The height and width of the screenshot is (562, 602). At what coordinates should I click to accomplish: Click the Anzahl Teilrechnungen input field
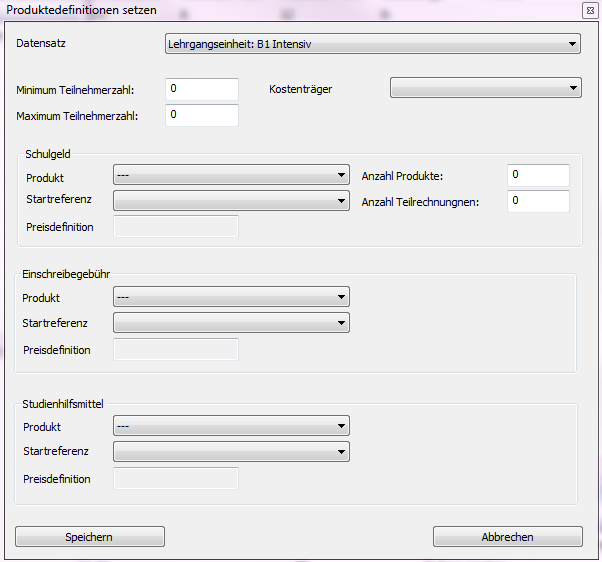coord(537,201)
